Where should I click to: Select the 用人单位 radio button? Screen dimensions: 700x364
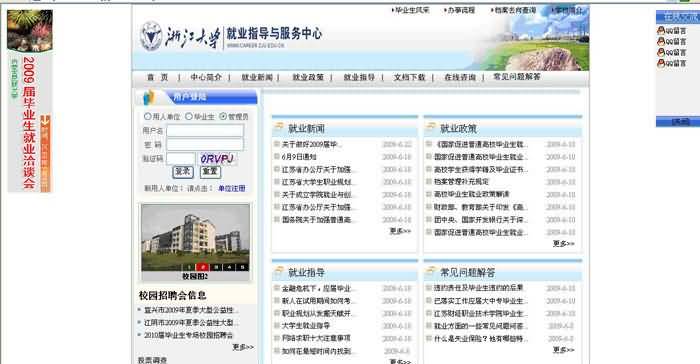pyautogui.click(x=147, y=116)
